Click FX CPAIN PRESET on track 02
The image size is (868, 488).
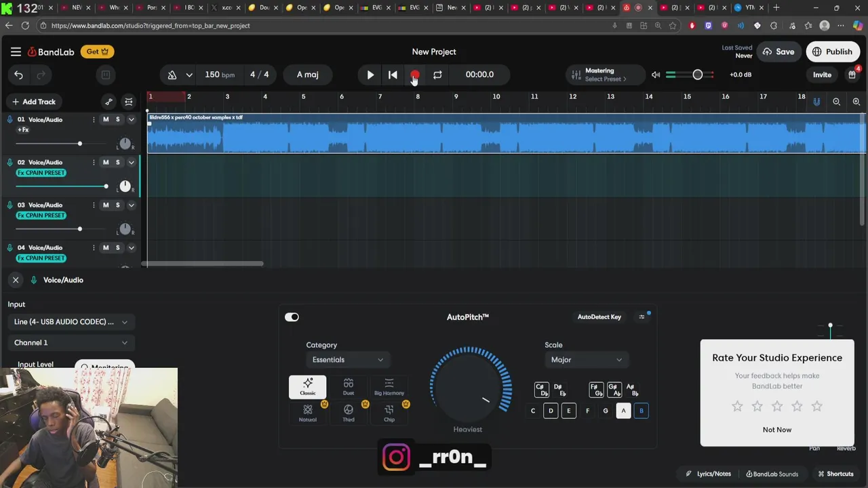pos(41,173)
